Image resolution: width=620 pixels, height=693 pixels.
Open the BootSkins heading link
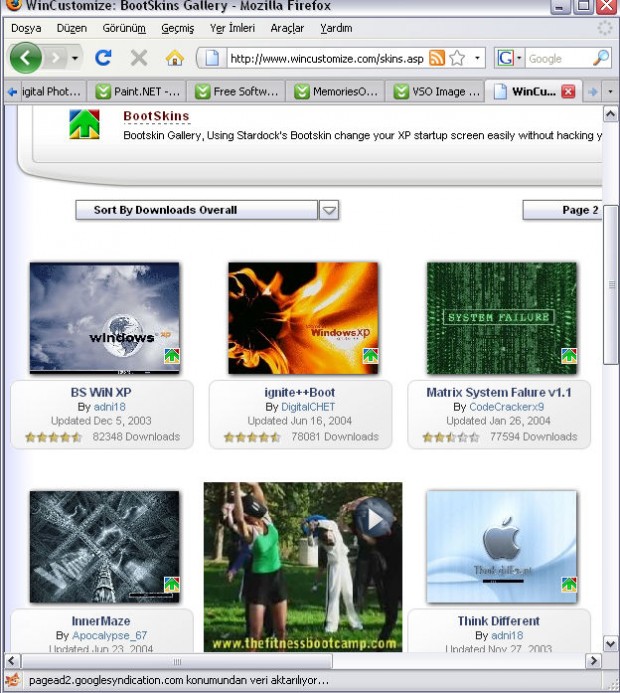tap(156, 116)
